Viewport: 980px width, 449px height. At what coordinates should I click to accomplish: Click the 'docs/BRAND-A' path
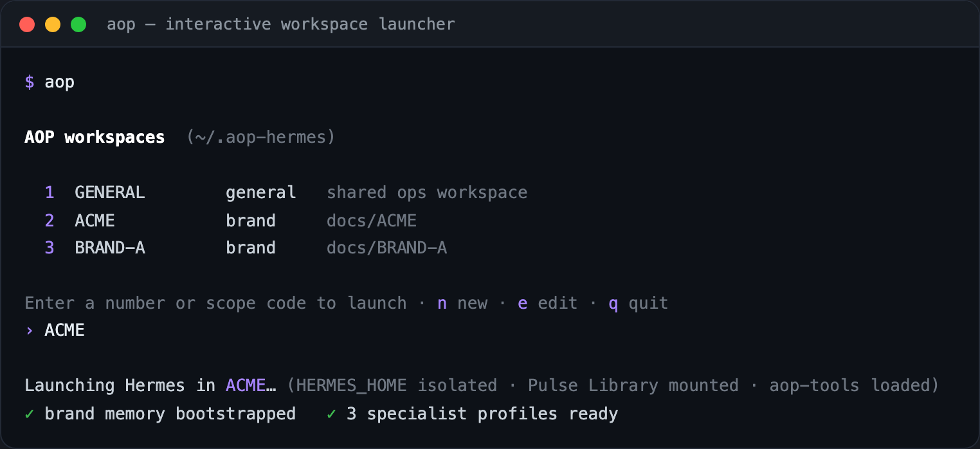pos(386,248)
